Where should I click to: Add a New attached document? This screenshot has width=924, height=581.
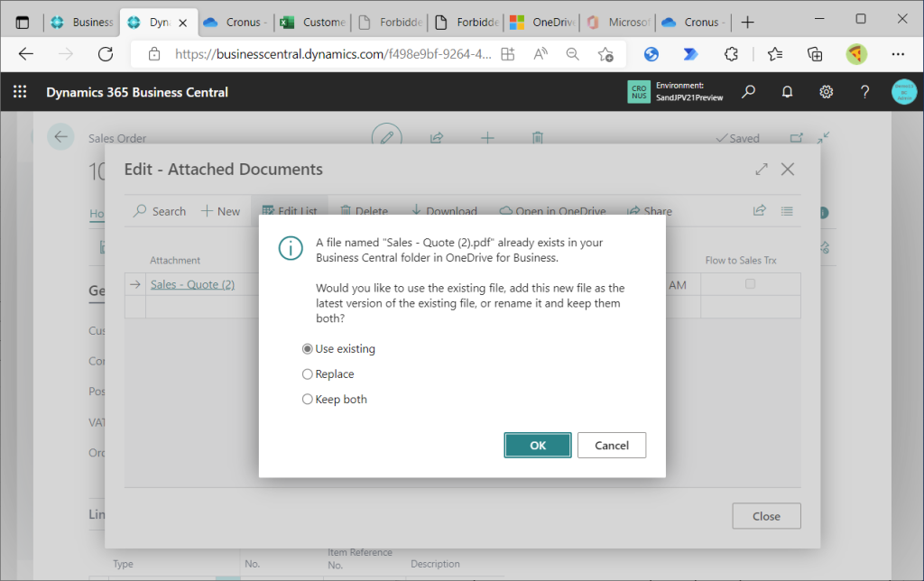click(x=220, y=211)
